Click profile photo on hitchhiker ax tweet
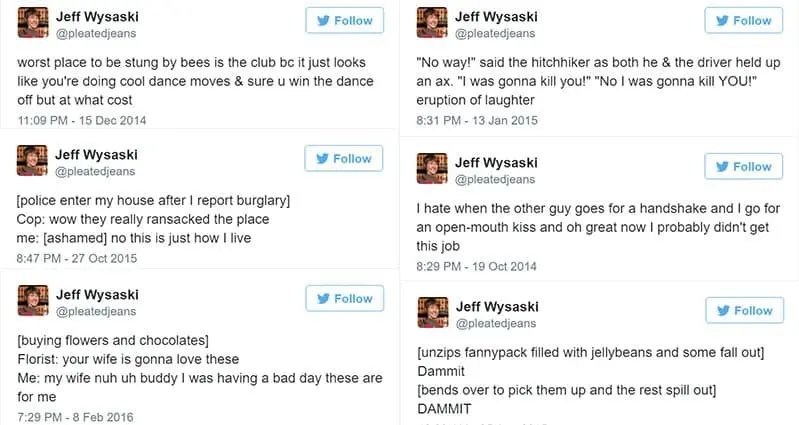This screenshot has width=799, height=425. (x=431, y=21)
